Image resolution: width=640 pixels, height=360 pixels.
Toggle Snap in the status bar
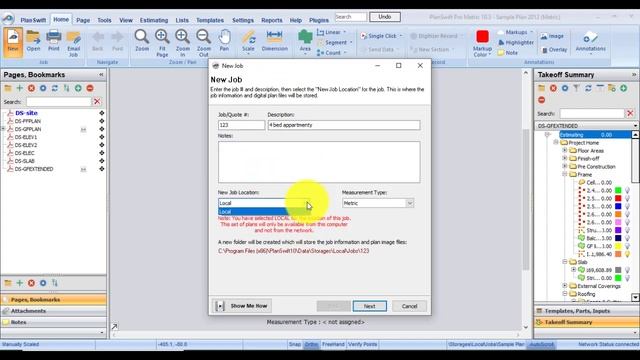click(x=295, y=344)
